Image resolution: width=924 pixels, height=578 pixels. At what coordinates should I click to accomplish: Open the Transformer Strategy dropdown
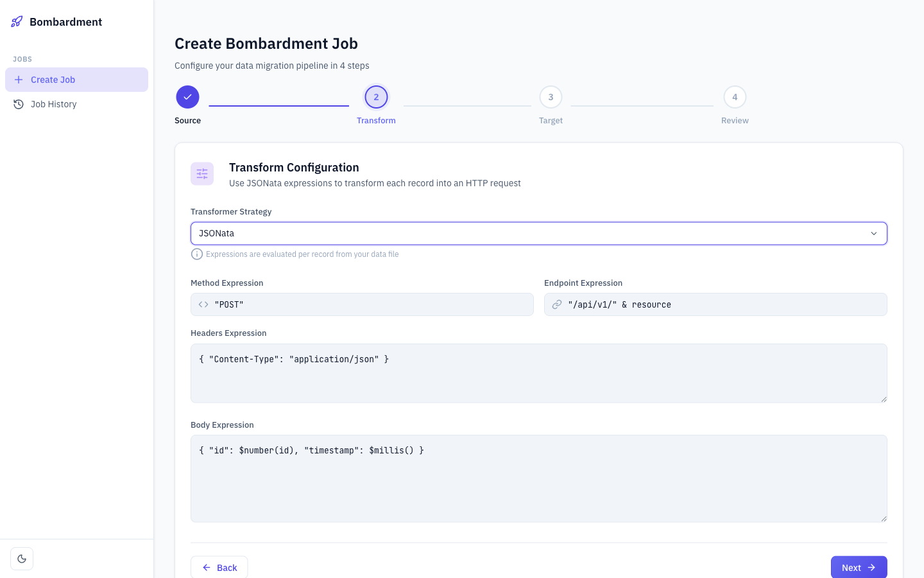(539, 233)
